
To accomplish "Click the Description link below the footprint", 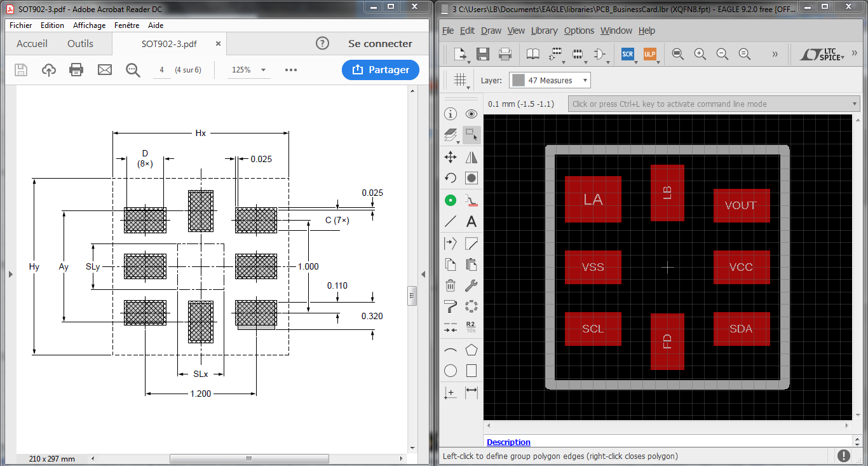I will pos(508,442).
